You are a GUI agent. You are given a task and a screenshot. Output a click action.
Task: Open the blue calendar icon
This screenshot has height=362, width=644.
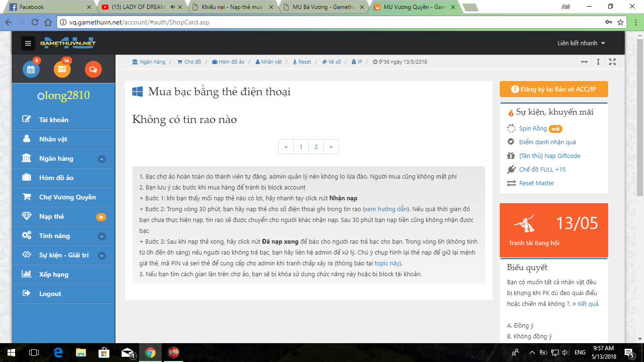31,69
